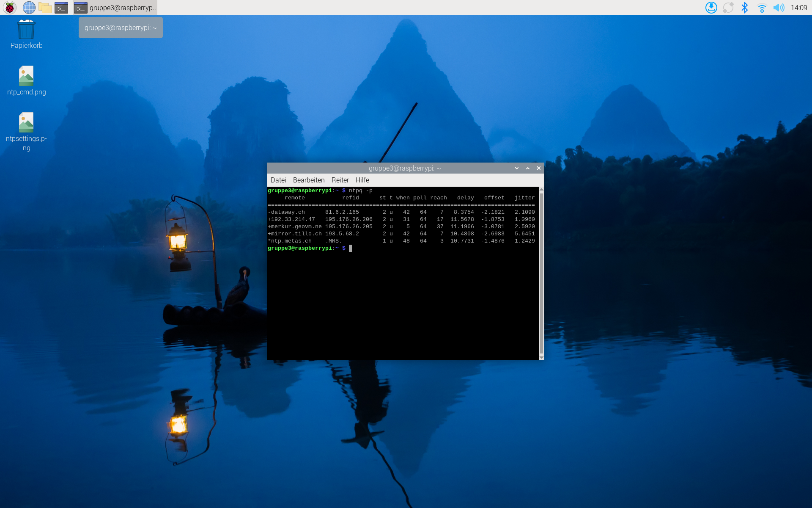Open the Wi-Fi network menu

point(762,8)
